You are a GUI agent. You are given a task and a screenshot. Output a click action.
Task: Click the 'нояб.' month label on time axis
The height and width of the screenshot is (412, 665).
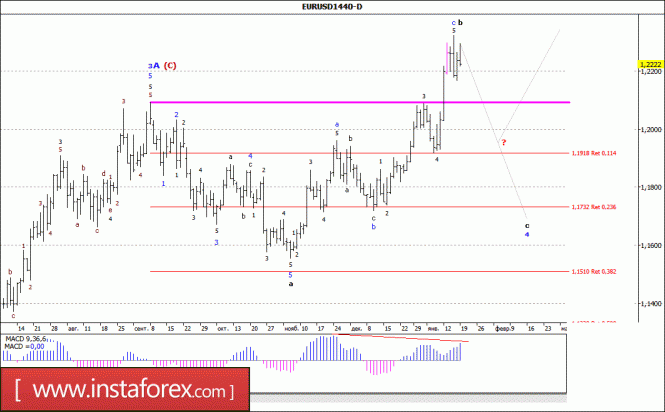coord(292,328)
